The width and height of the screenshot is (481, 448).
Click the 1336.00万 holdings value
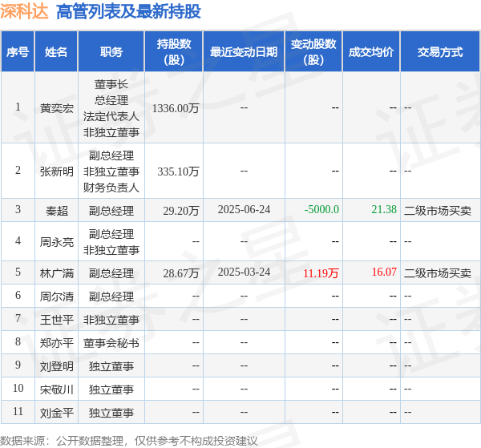pyautogui.click(x=176, y=108)
